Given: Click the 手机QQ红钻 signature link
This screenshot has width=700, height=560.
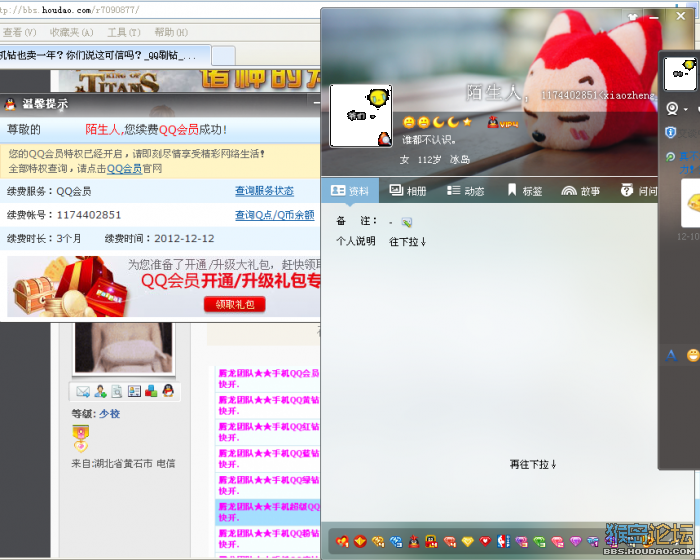Looking at the screenshot, I should pyautogui.click(x=269, y=432).
